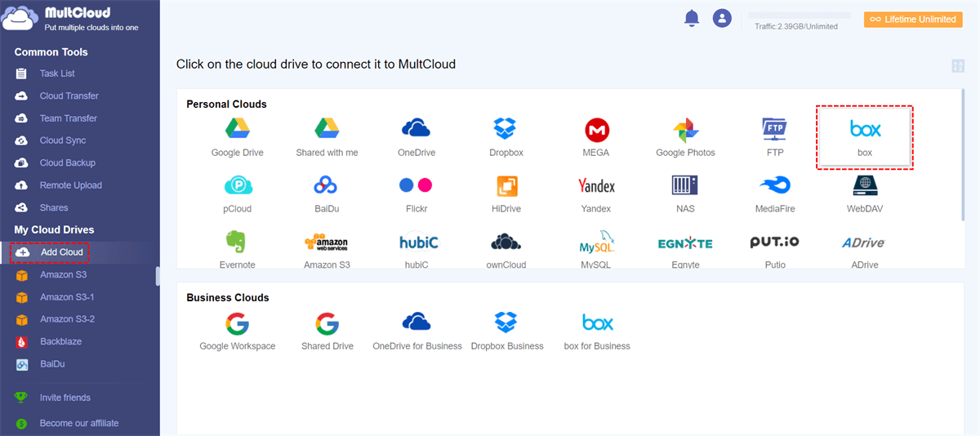Image resolution: width=980 pixels, height=436 pixels.
Task: Click the Personal Clouds list scrollbar
Action: click(964, 157)
